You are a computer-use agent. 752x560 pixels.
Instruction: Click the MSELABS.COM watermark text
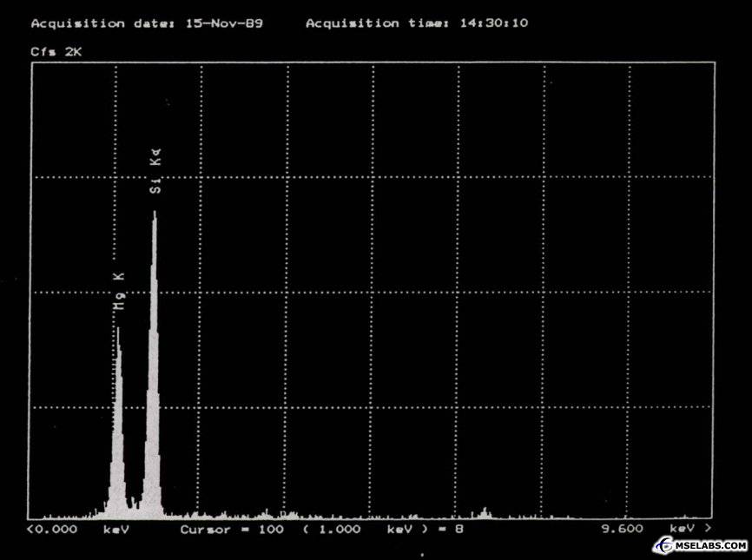click(x=711, y=545)
